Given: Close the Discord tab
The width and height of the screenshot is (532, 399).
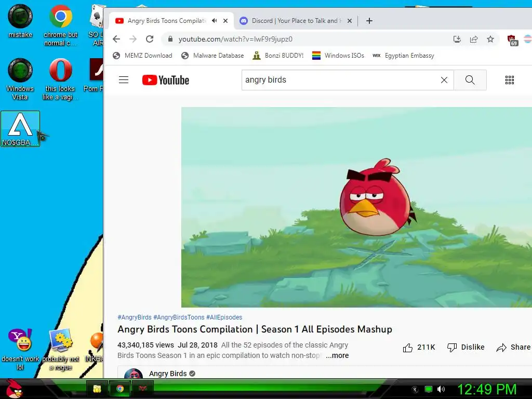Looking at the screenshot, I should pos(350,21).
